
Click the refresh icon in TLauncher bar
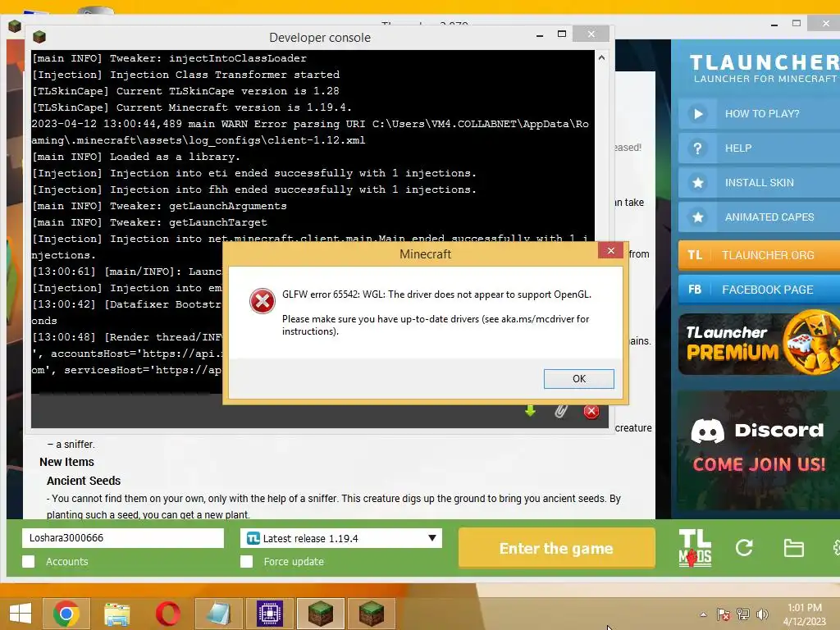[744, 547]
